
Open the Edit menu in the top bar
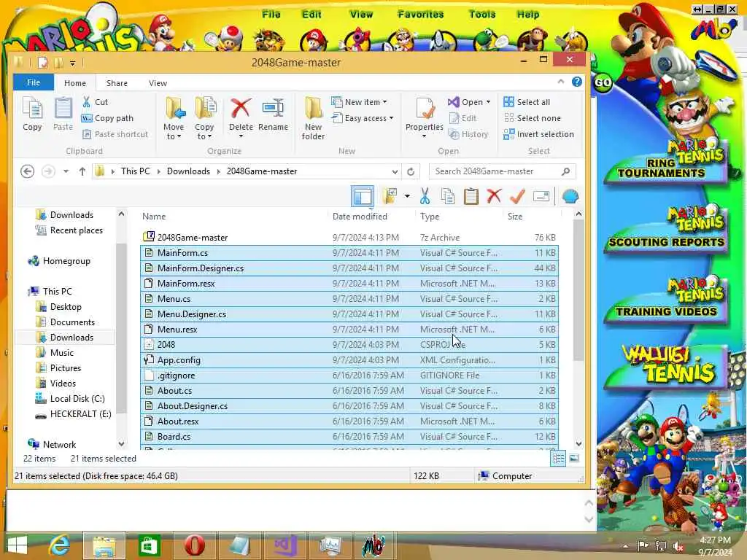point(311,15)
